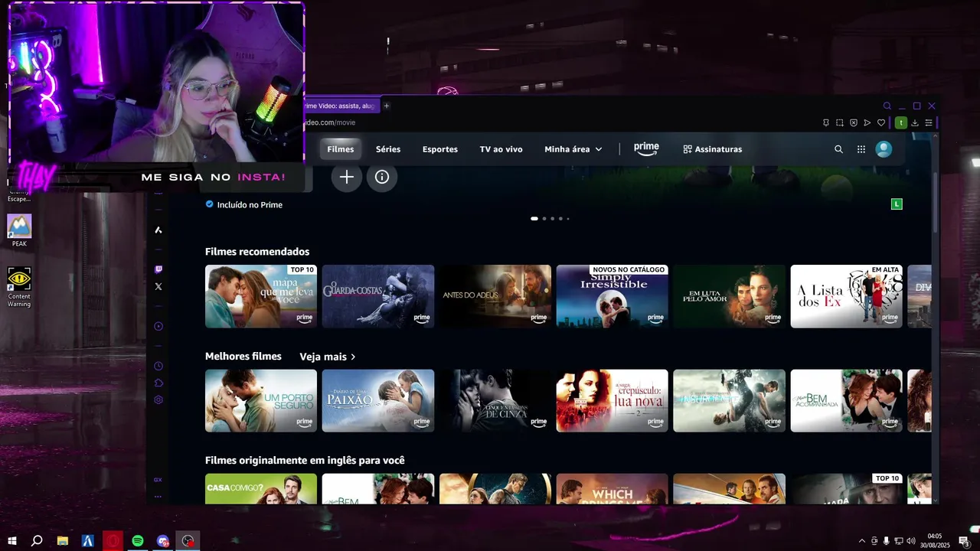Take a snapshot with browser capture icon

click(840, 122)
